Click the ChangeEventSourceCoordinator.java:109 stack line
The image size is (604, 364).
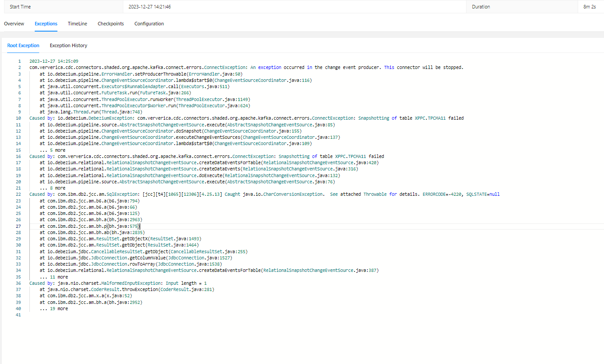coord(176,144)
